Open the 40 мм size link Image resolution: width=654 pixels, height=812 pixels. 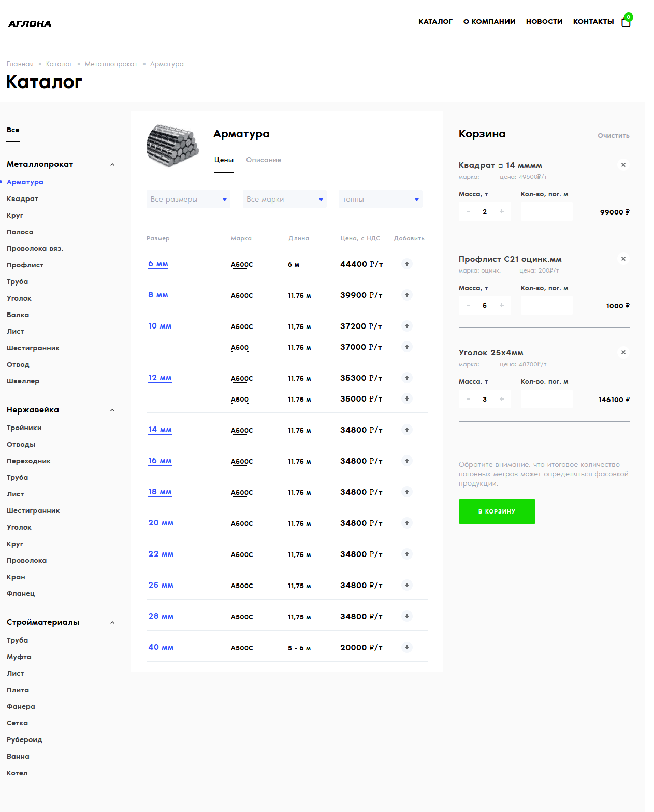coord(161,647)
